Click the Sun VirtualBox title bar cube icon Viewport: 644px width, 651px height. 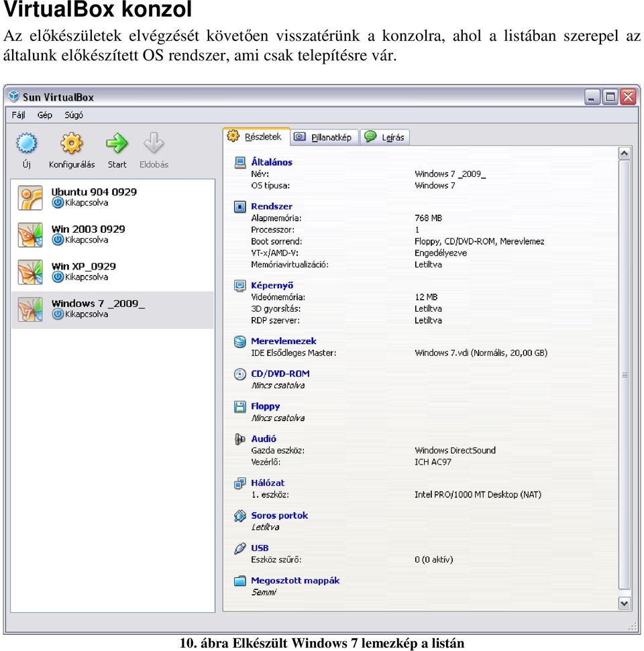click(13, 97)
